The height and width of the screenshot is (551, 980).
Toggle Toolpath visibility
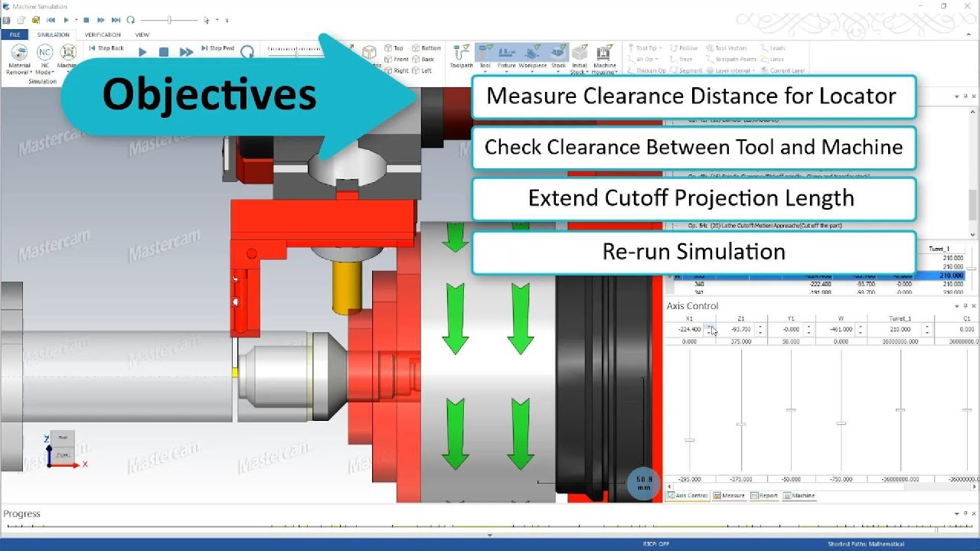[462, 57]
